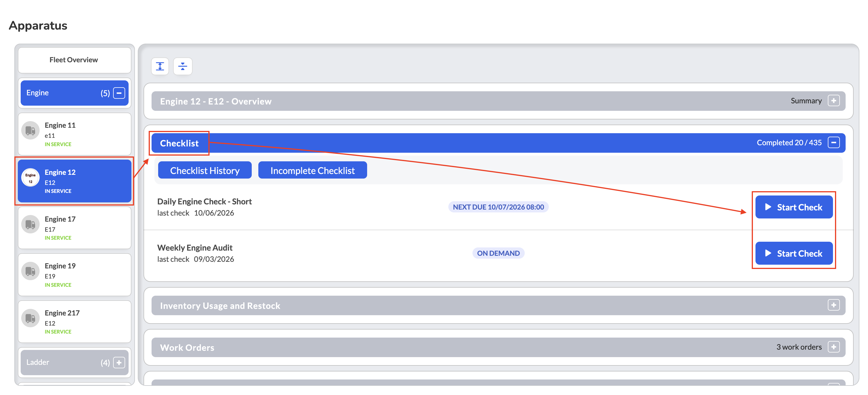
Task: Click the Engine group header label
Action: [37, 93]
